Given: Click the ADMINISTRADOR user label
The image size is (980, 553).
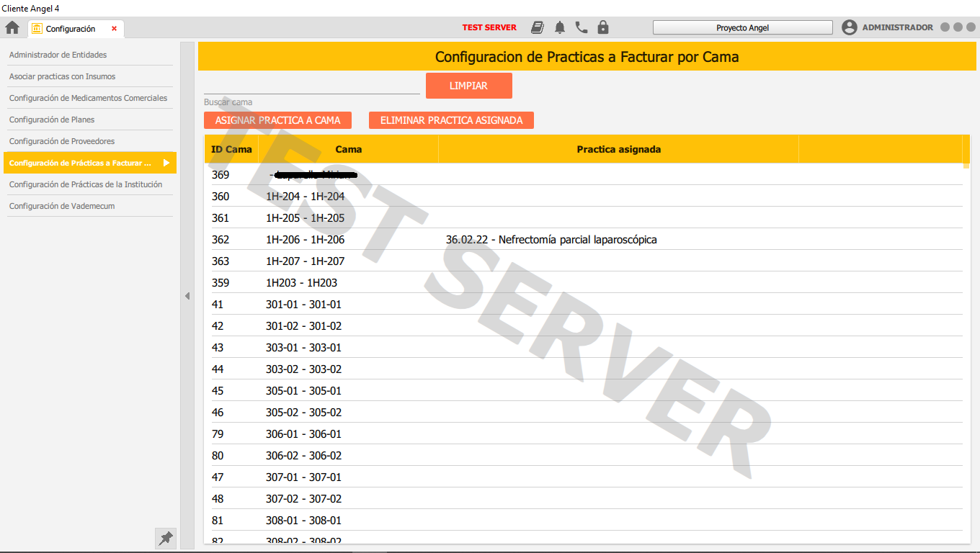Looking at the screenshot, I should tap(897, 27).
